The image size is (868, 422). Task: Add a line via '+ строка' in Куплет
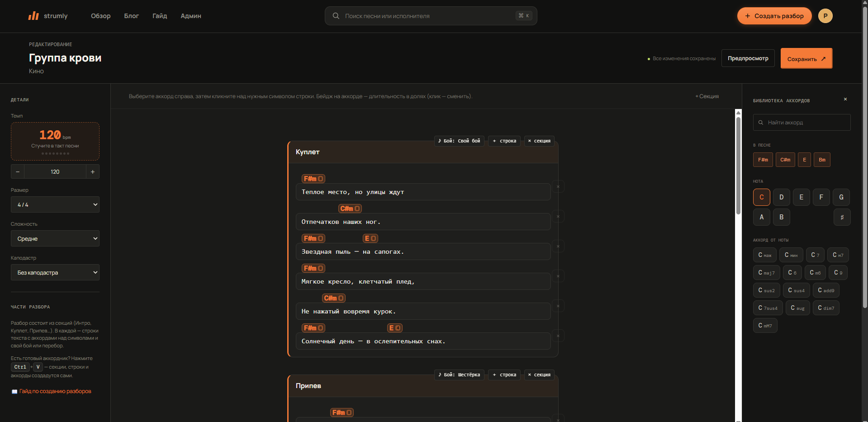[504, 141]
